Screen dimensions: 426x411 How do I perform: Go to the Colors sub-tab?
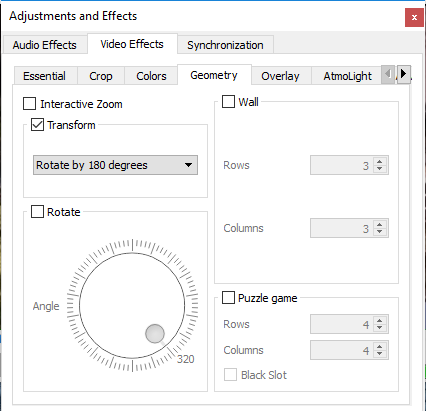click(151, 76)
